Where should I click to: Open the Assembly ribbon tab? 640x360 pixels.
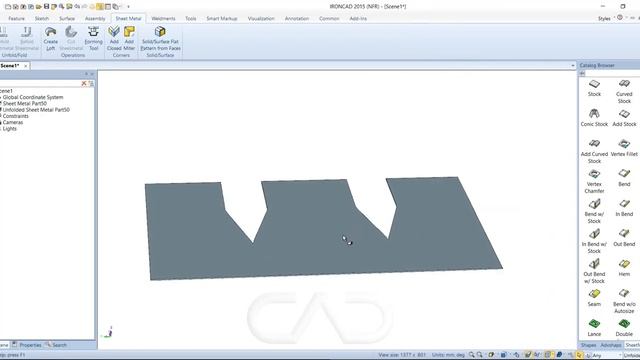(95, 18)
